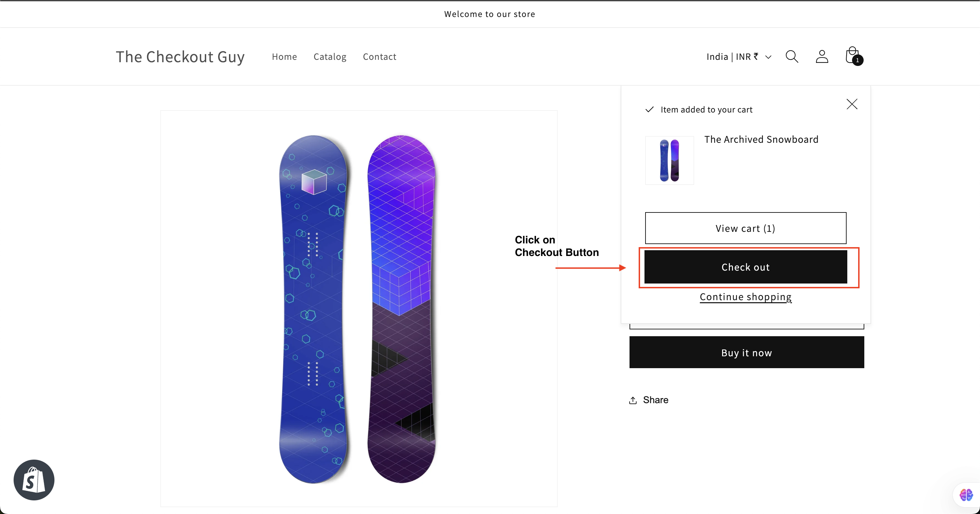980x514 pixels.
Task: Open the search magnifier icon
Action: pyautogui.click(x=792, y=57)
